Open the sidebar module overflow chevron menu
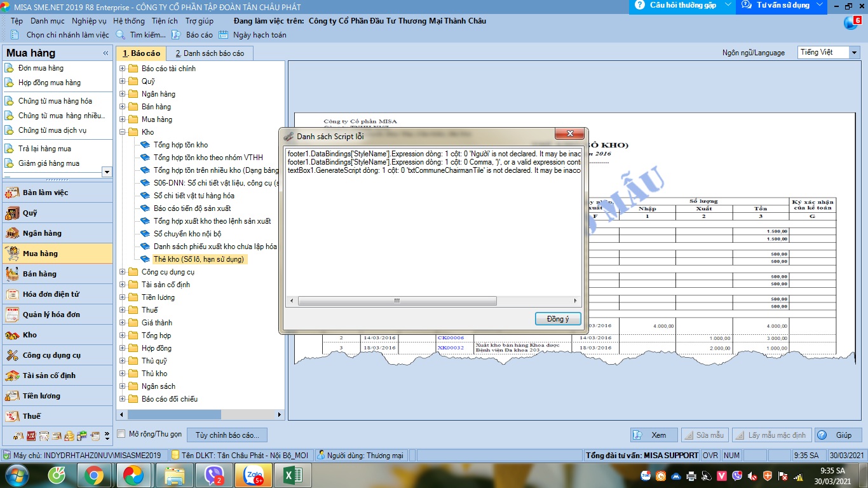 pos(107,436)
